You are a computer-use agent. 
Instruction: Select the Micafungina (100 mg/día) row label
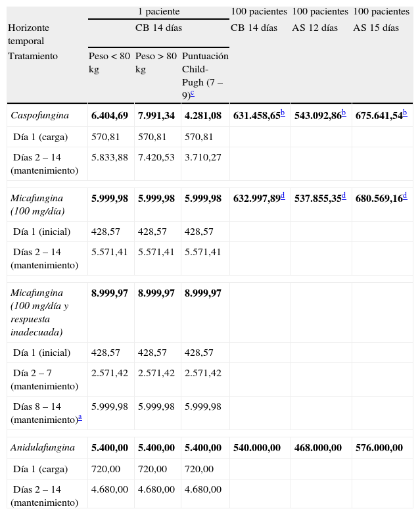38,204
